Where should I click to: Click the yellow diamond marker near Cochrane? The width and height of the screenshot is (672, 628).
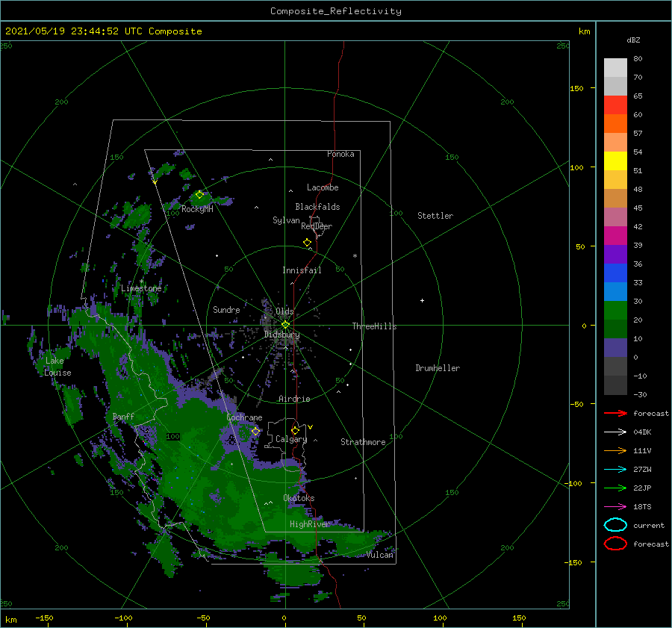coord(255,432)
